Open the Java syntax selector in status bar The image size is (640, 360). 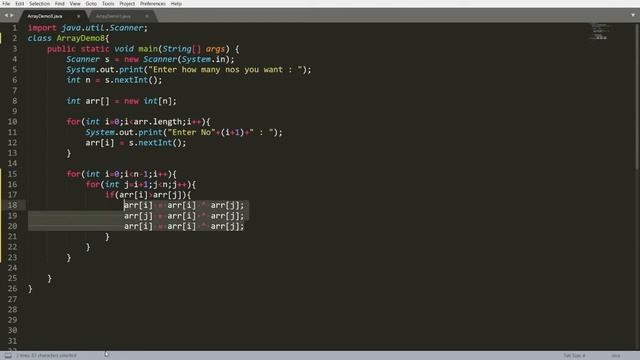(x=616, y=356)
